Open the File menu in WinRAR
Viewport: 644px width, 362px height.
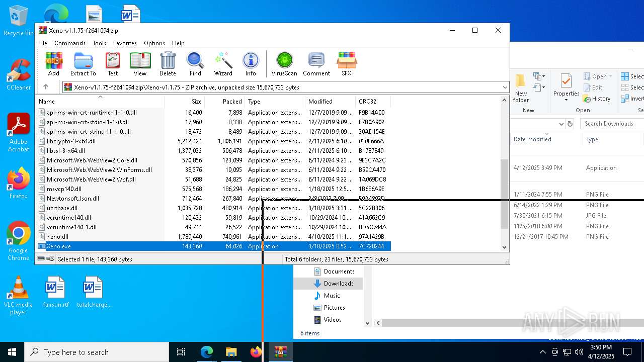pos(43,43)
